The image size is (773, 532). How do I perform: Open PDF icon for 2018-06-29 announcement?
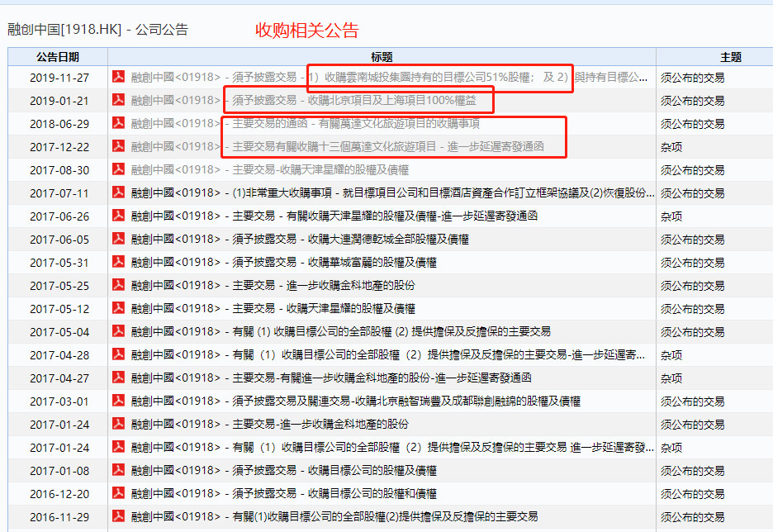coord(118,123)
